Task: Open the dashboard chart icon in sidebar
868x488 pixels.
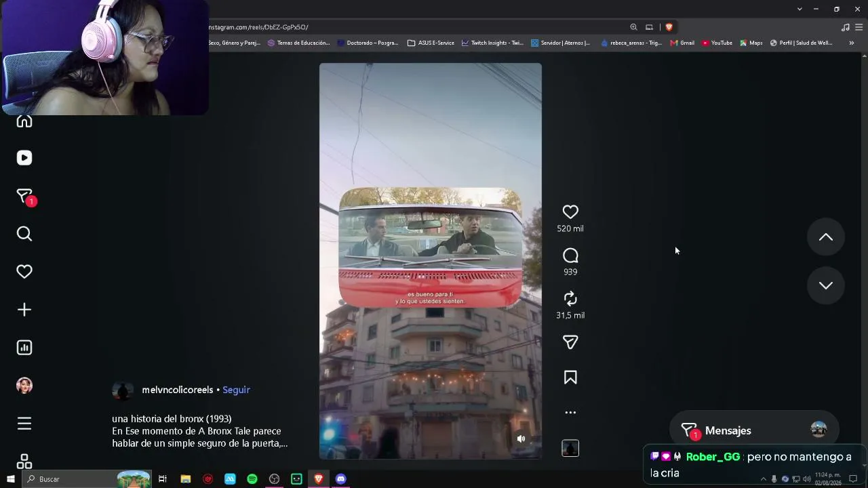Action: (x=24, y=348)
